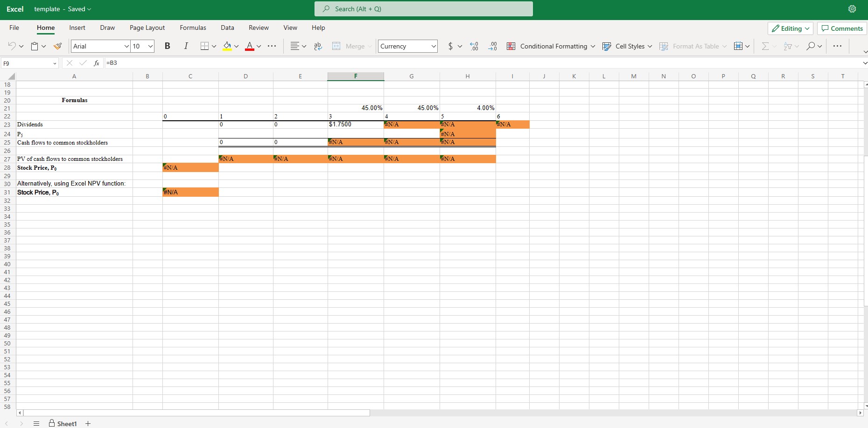Apply italic formatting
Image resolution: width=868 pixels, height=428 pixels.
186,46
